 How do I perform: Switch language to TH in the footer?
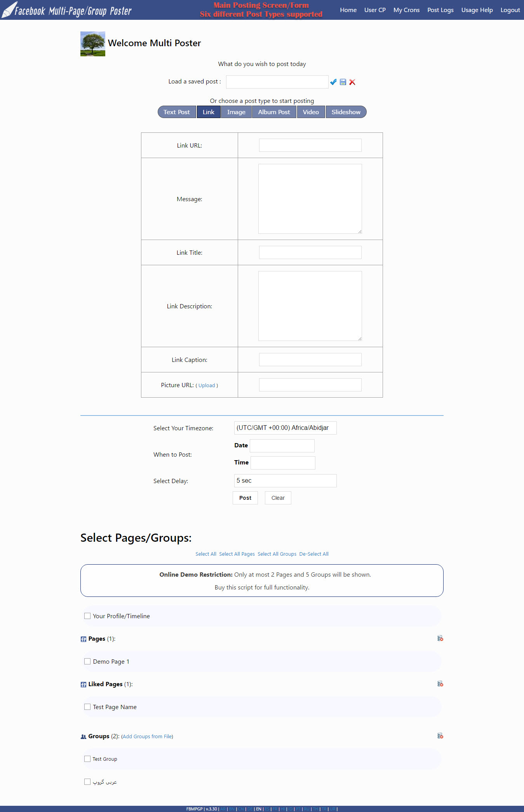pyautogui.click(x=315, y=809)
